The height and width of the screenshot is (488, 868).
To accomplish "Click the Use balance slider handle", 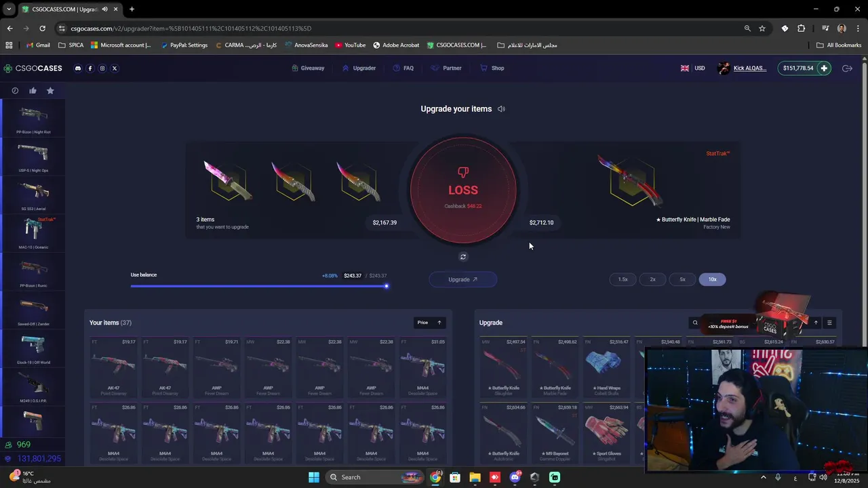I will pos(387,286).
